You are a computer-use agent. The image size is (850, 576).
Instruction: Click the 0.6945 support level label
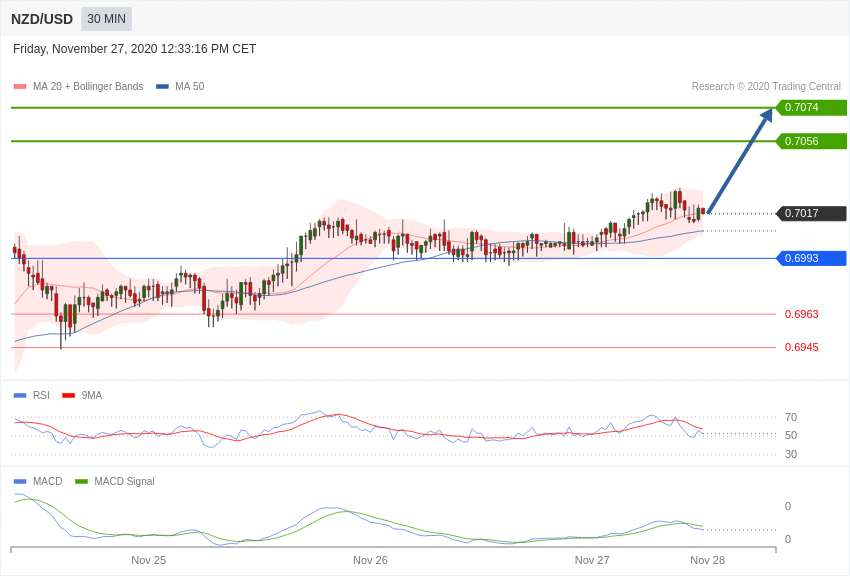802,347
